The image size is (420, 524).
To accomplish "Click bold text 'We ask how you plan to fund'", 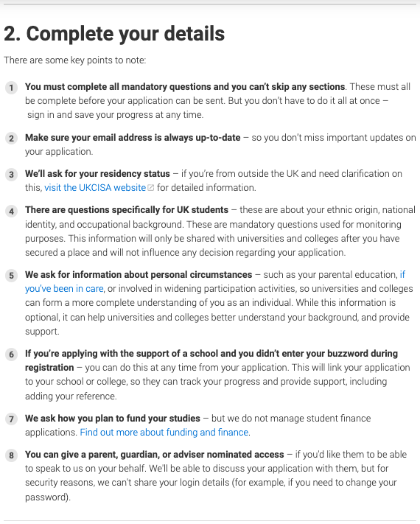I will pyautogui.click(x=113, y=418).
